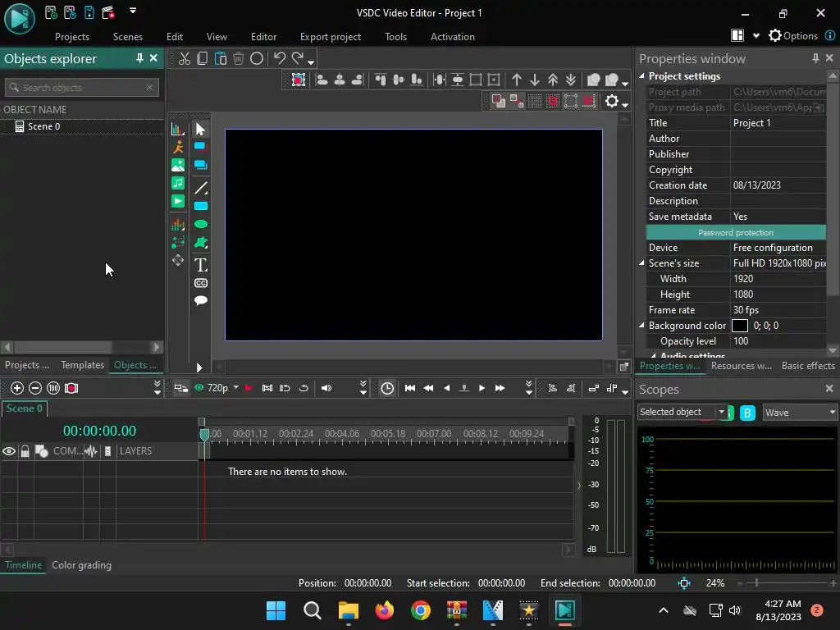Screen dimensions: 840x630
Task: Add an Animation object with running figure icon
Action: point(178,147)
